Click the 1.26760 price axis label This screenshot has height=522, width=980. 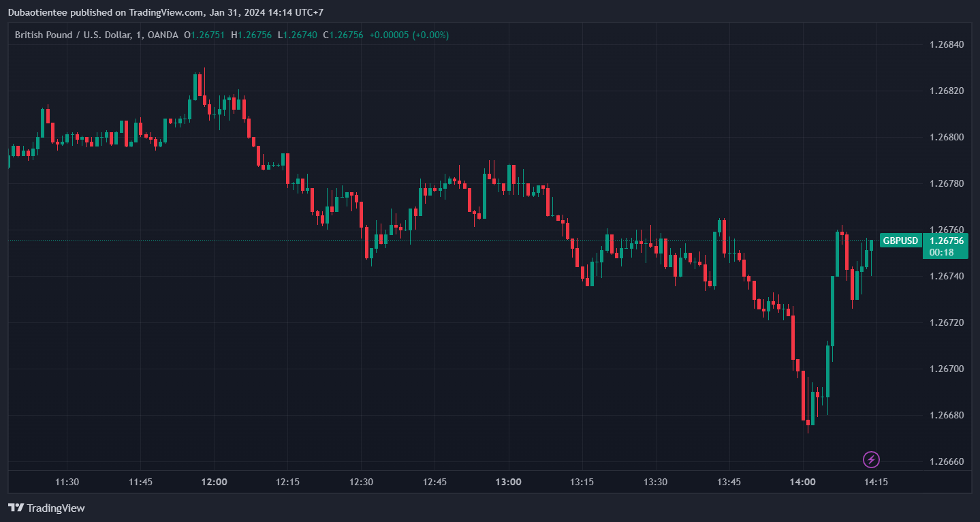(947, 230)
